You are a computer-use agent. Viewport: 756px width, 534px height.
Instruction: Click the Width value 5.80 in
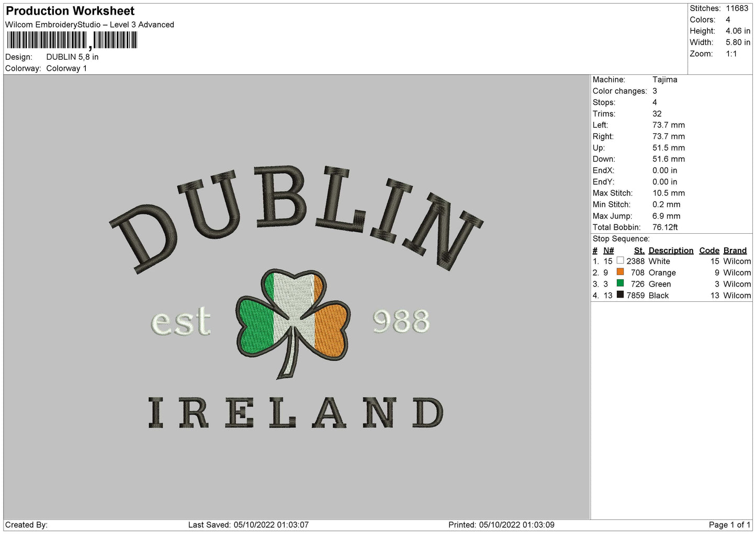point(738,42)
